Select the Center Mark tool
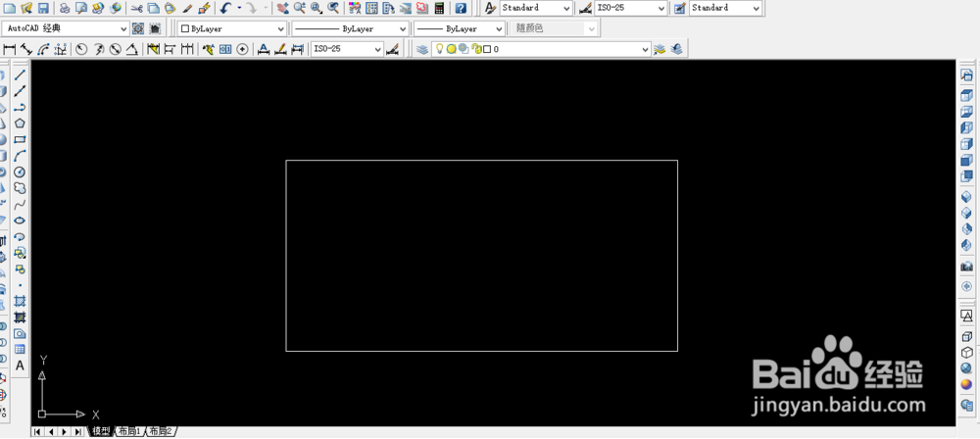980x439 pixels. pyautogui.click(x=242, y=49)
